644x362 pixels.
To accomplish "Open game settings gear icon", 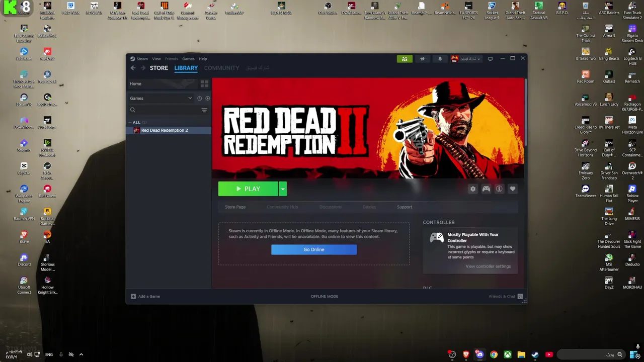I will (x=472, y=189).
